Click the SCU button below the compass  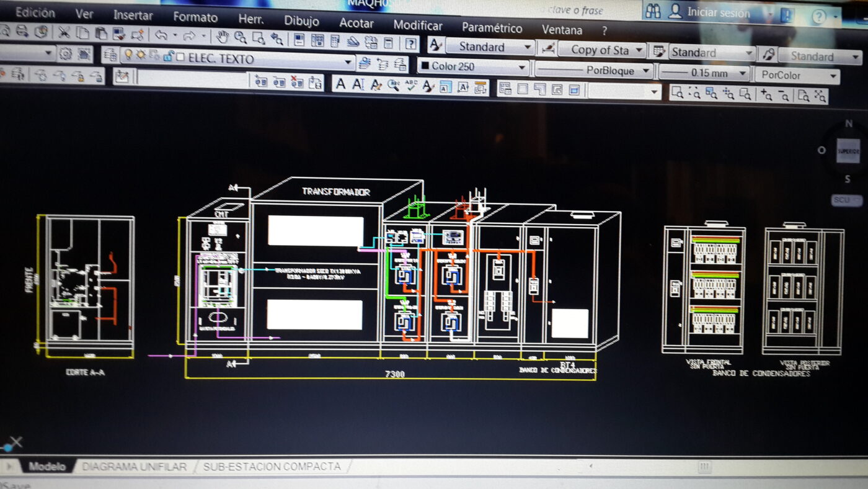[846, 200]
